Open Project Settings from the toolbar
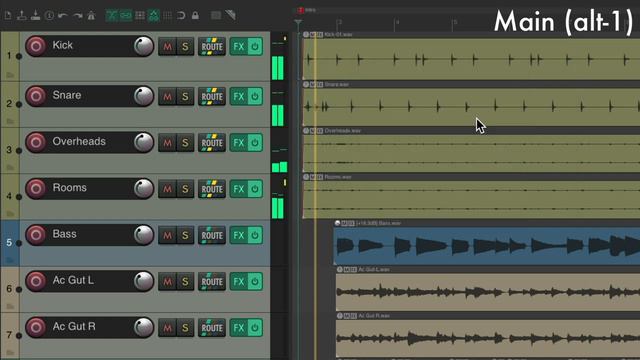The width and height of the screenshot is (640, 360). click(x=49, y=16)
